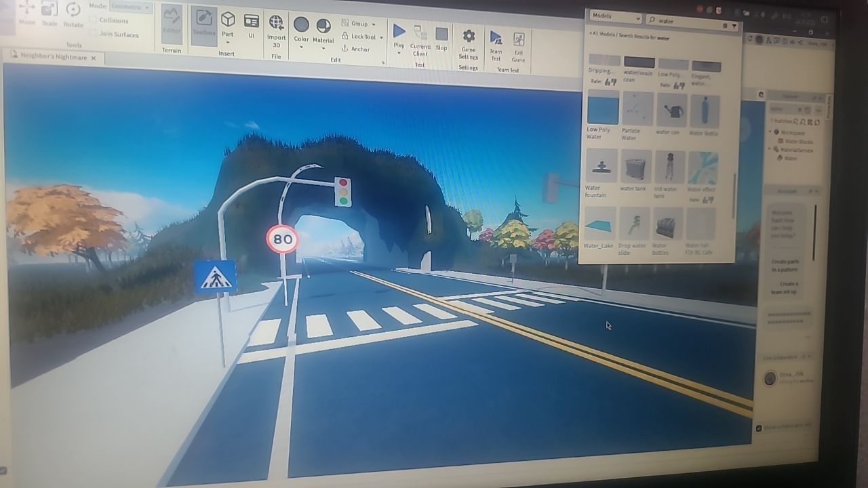Select the Drop water slide model
This screenshot has height=488, width=868.
click(x=634, y=231)
